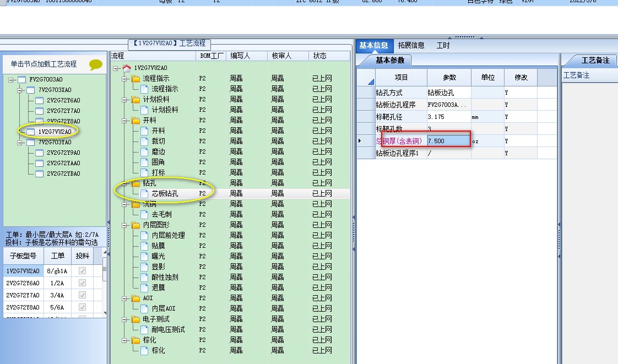Click the 标靶孔径 value 3.175
The height and width of the screenshot is (364, 618).
tap(449, 117)
